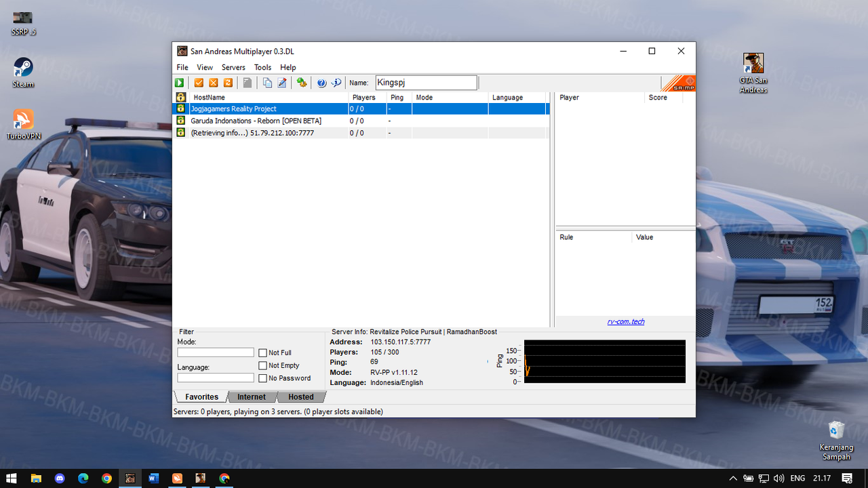The image size is (868, 488).
Task: Click the volume speaker tray icon
Action: coord(778,479)
